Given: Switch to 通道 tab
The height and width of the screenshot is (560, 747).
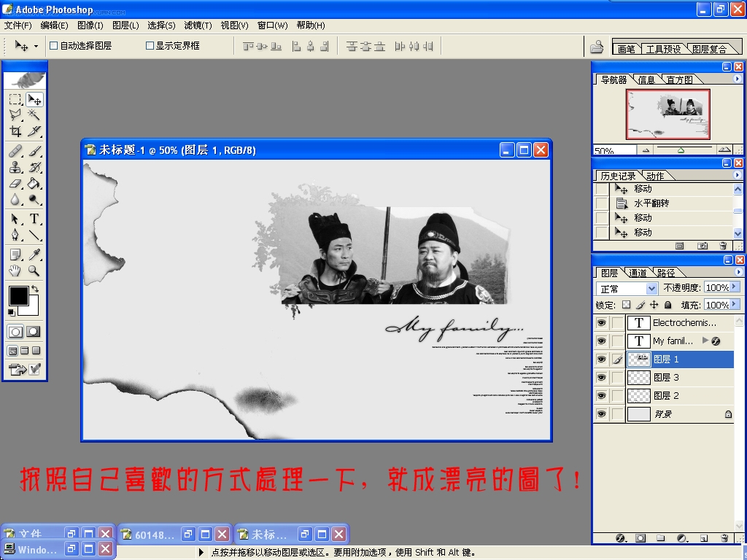Looking at the screenshot, I should 638,273.
